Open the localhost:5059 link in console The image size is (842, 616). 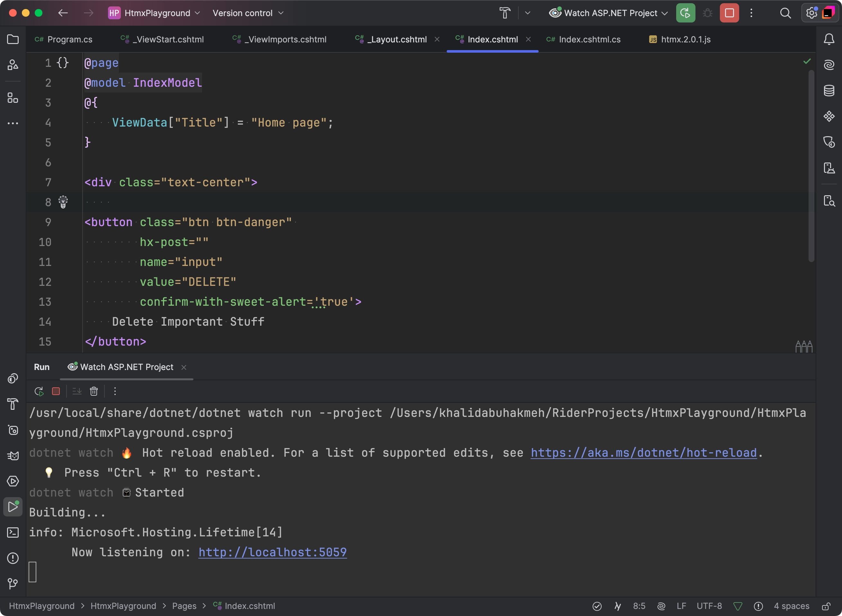pyautogui.click(x=272, y=552)
